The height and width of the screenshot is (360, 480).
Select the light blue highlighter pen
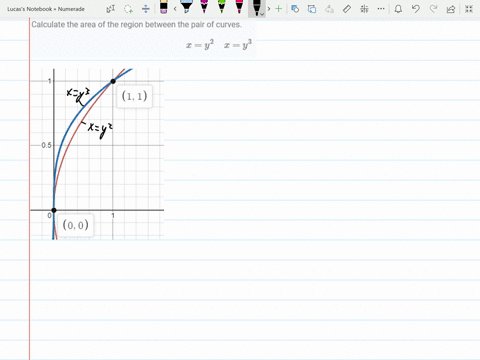tap(187, 7)
